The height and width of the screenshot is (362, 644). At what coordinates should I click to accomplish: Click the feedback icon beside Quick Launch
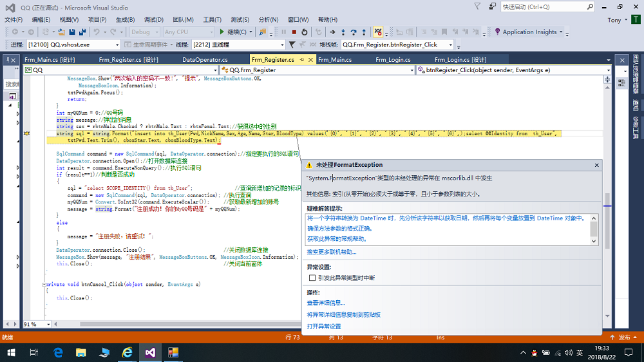492,6
